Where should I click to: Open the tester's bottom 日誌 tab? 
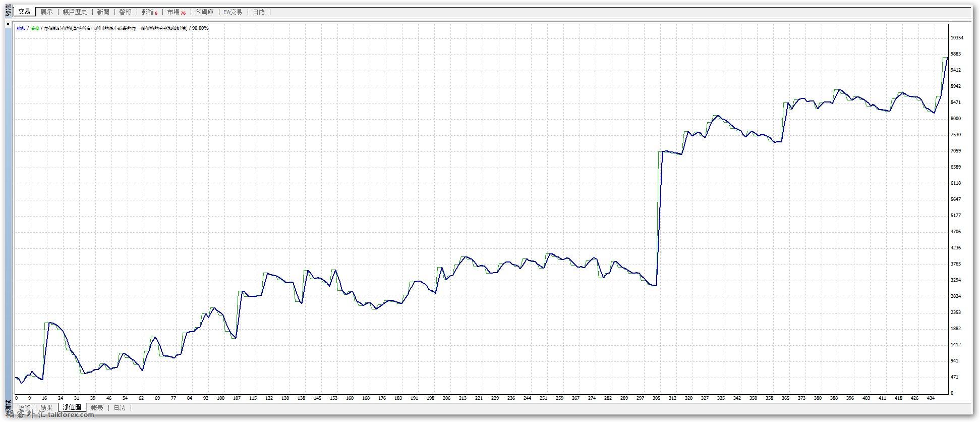click(119, 408)
